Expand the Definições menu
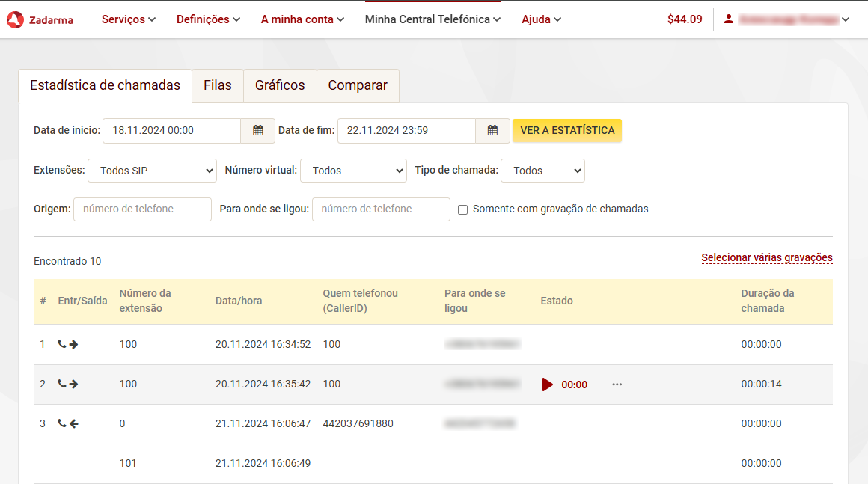This screenshot has width=868, height=484. pos(208,19)
